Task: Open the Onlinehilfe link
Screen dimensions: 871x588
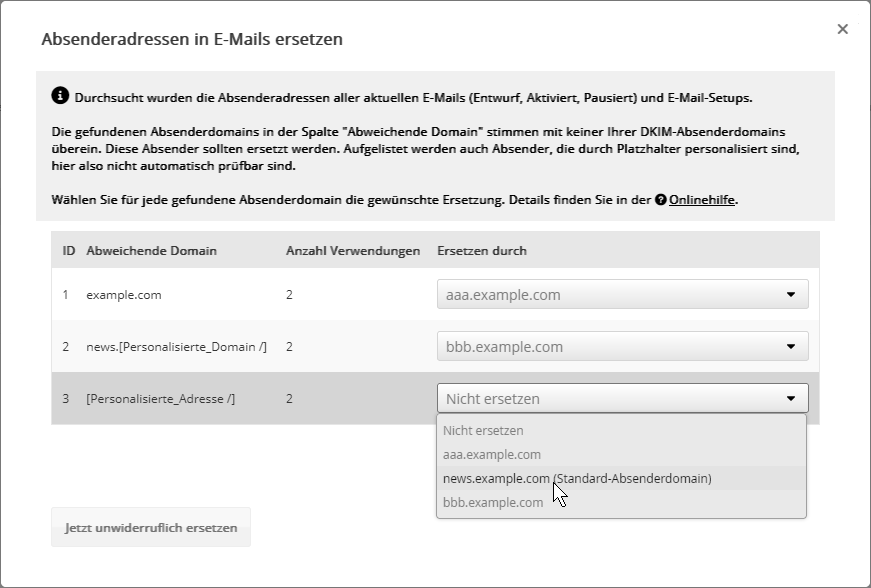Action: 702,200
